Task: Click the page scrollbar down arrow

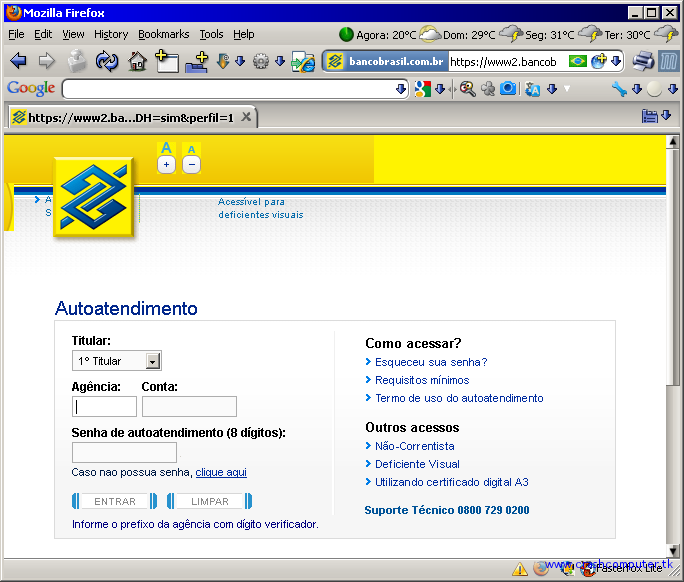Action: (x=673, y=550)
